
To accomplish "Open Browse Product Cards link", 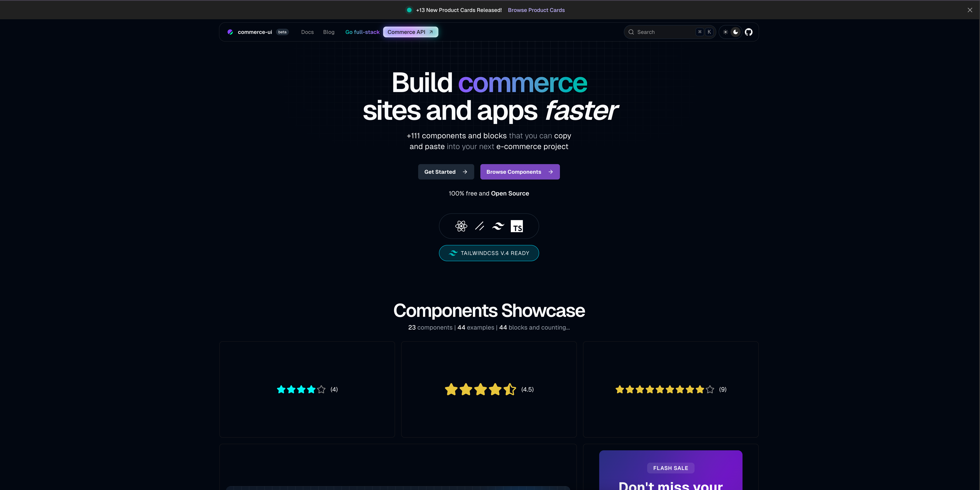I will tap(536, 10).
